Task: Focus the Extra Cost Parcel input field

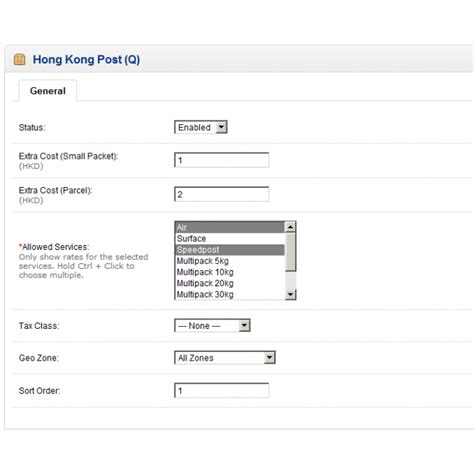Action: pyautogui.click(x=222, y=194)
